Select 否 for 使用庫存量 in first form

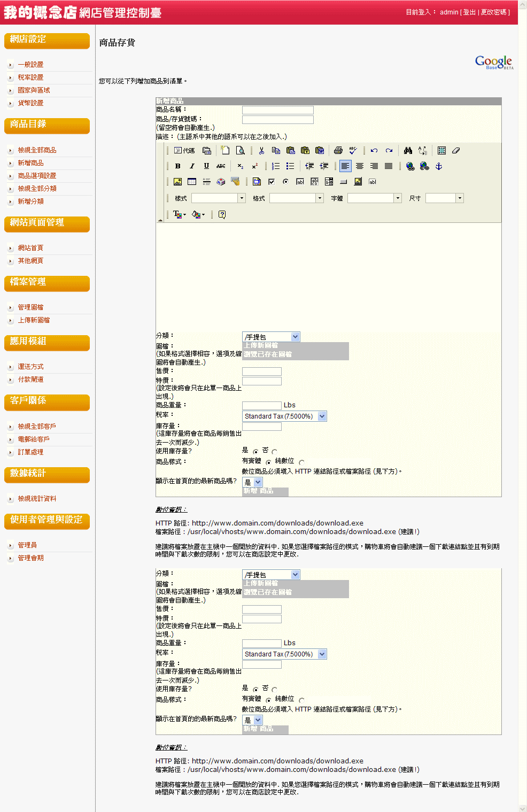(274, 452)
